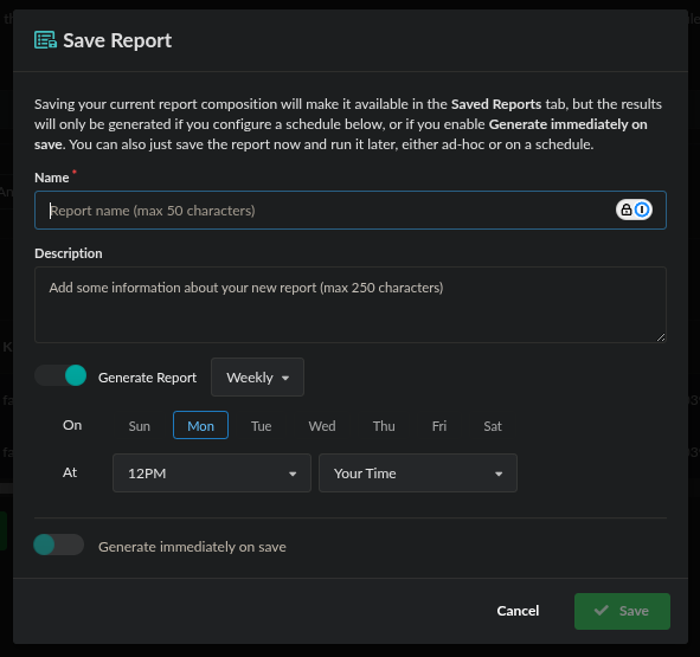Open the Weekly frequency dropdown

pos(257,377)
